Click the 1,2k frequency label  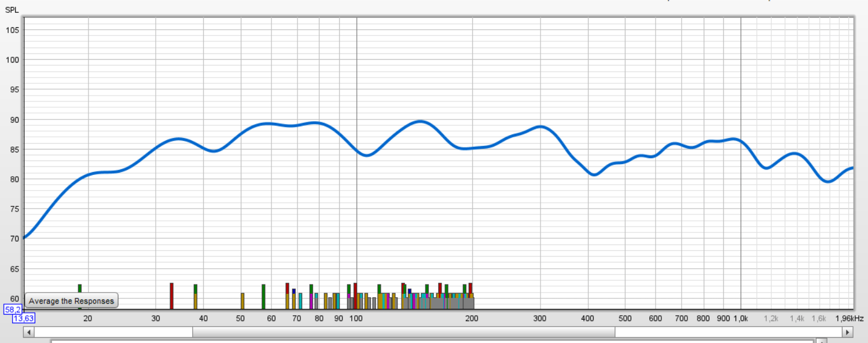click(771, 318)
